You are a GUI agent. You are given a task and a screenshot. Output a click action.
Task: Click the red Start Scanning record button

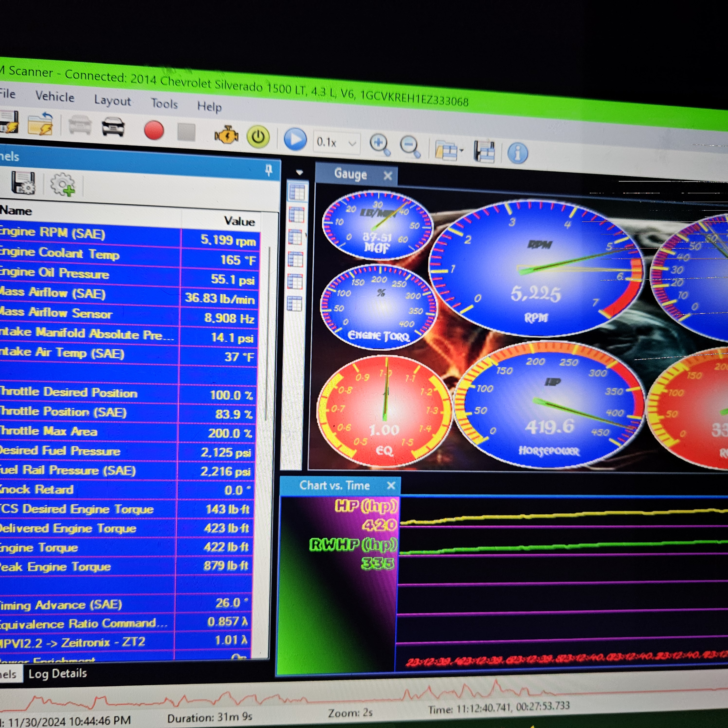click(154, 130)
